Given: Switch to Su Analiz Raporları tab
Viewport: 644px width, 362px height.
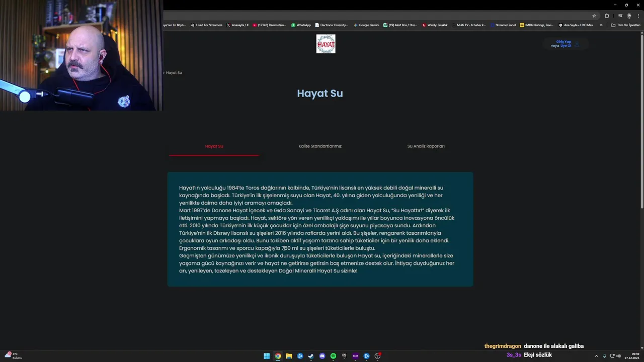Looking at the screenshot, I should click(426, 146).
